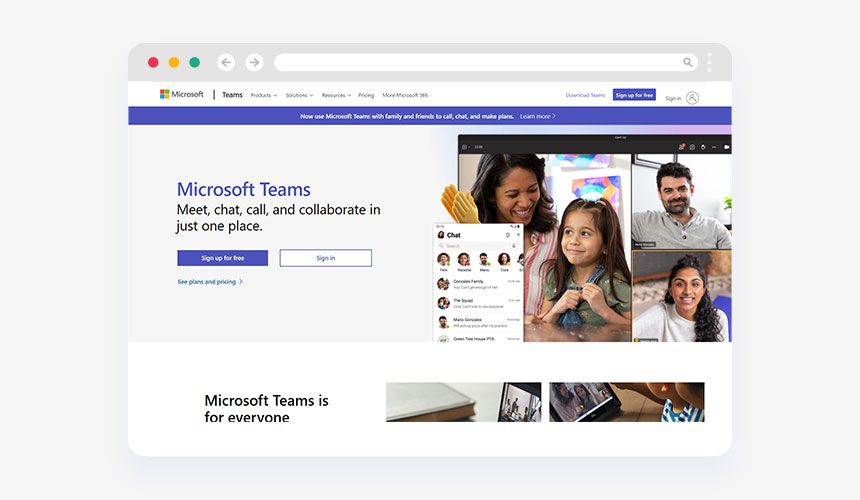
Task: Open the Pricing menu item
Action: tap(366, 95)
